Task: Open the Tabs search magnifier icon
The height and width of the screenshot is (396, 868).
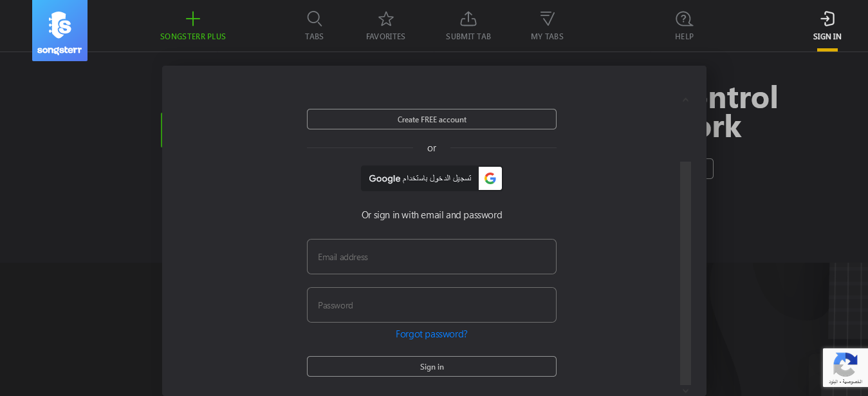Action: (315, 19)
